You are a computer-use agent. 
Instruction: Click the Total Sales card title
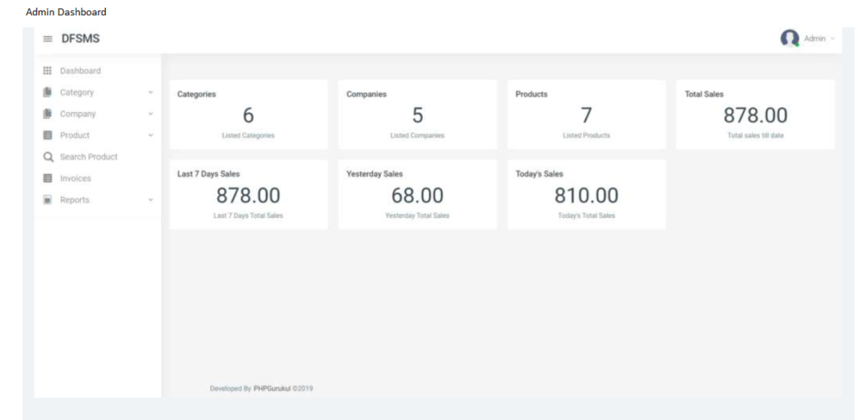[x=704, y=94]
